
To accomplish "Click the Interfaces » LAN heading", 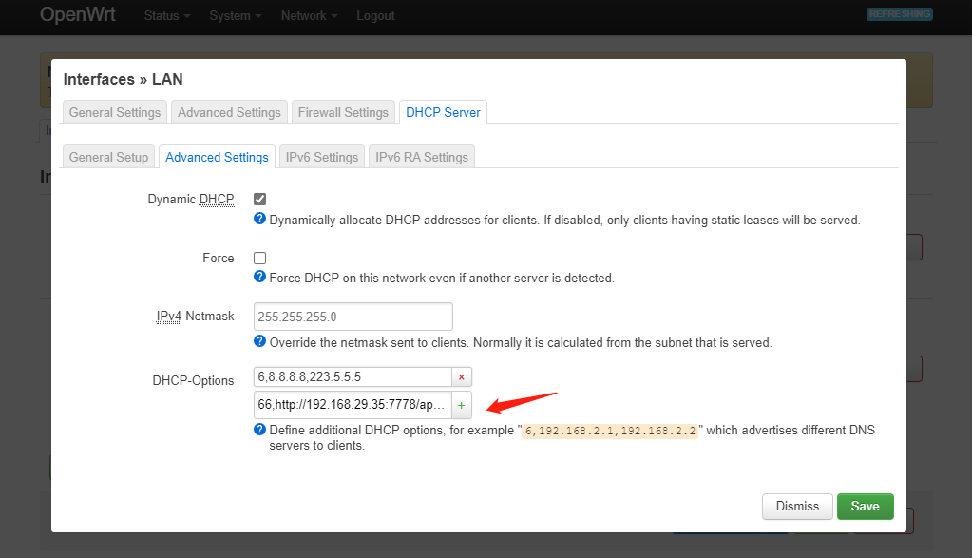I will (123, 79).
